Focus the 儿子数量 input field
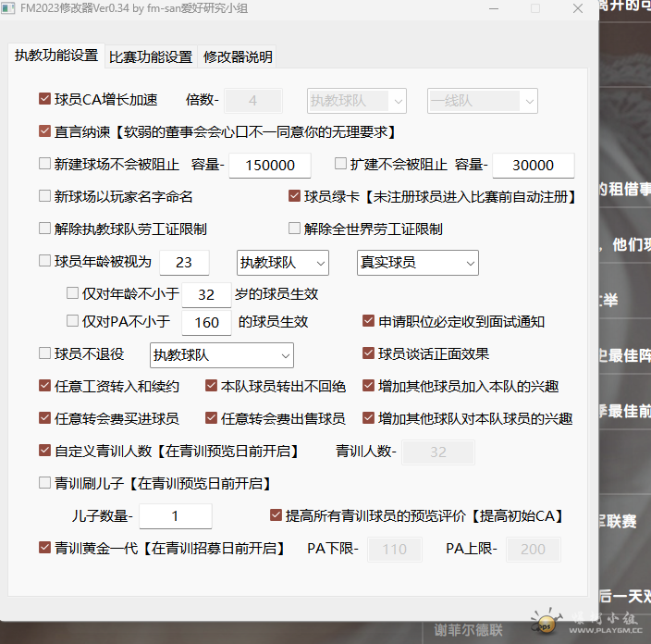The image size is (651, 644). (176, 516)
